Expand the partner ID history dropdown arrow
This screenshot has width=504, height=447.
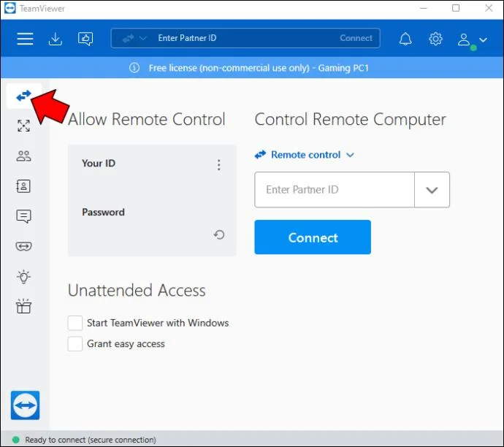432,190
